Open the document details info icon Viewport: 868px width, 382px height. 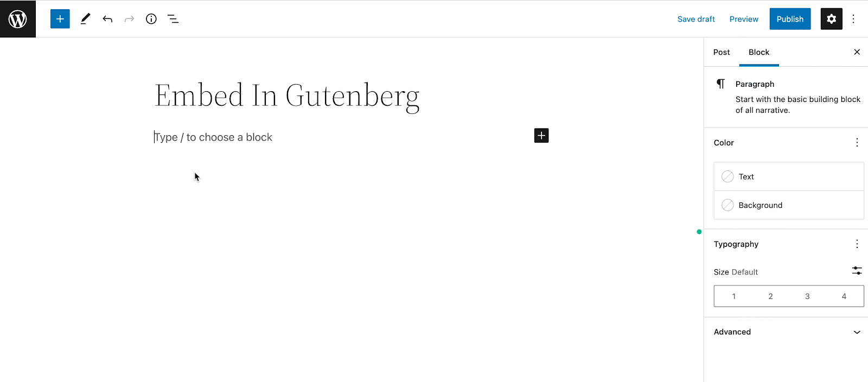[x=151, y=19]
